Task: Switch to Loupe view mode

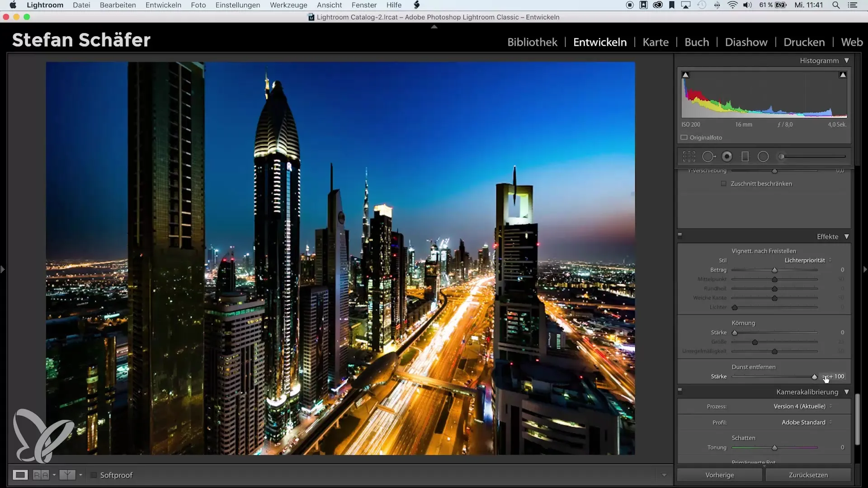Action: (20, 475)
